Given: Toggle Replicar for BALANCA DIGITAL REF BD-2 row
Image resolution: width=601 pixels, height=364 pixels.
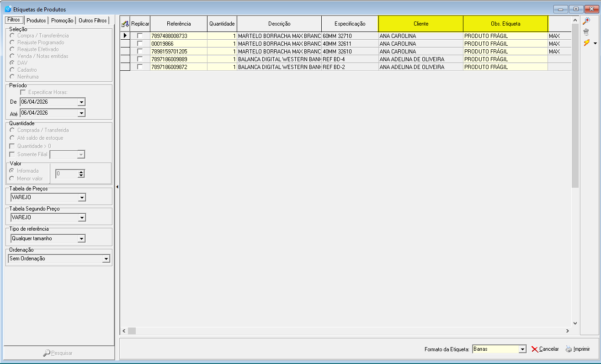Looking at the screenshot, I should tap(140, 67).
